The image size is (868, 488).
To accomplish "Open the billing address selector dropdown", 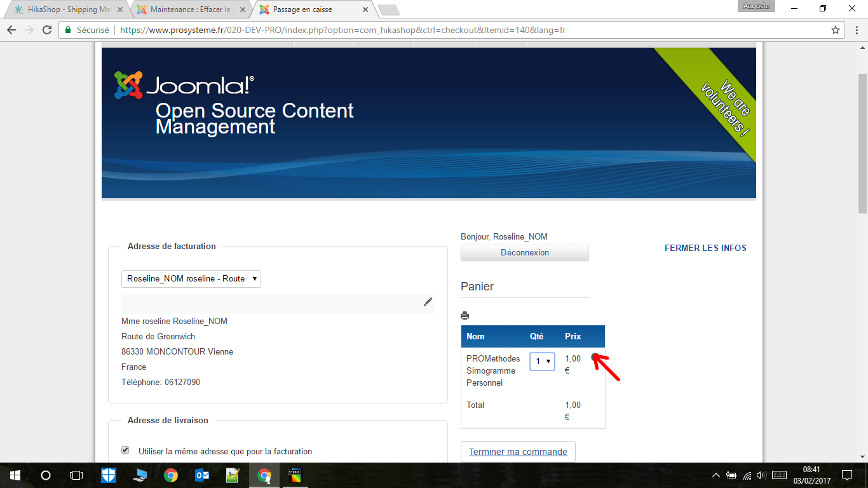I will coord(191,279).
